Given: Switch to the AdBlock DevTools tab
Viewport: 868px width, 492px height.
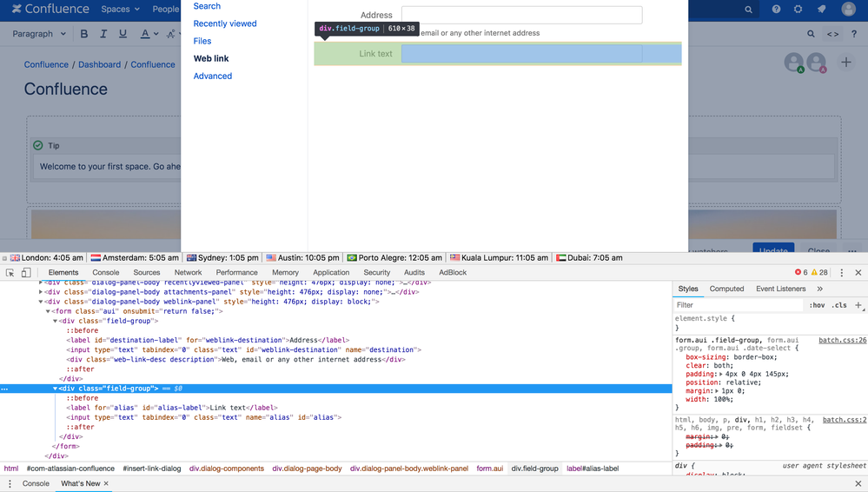Looking at the screenshot, I should (453, 273).
